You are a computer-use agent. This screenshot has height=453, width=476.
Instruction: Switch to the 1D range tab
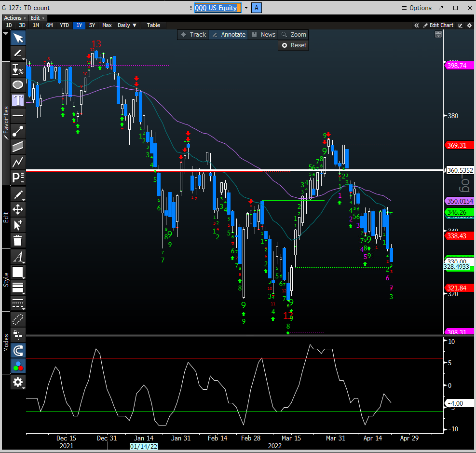[x=9, y=25]
